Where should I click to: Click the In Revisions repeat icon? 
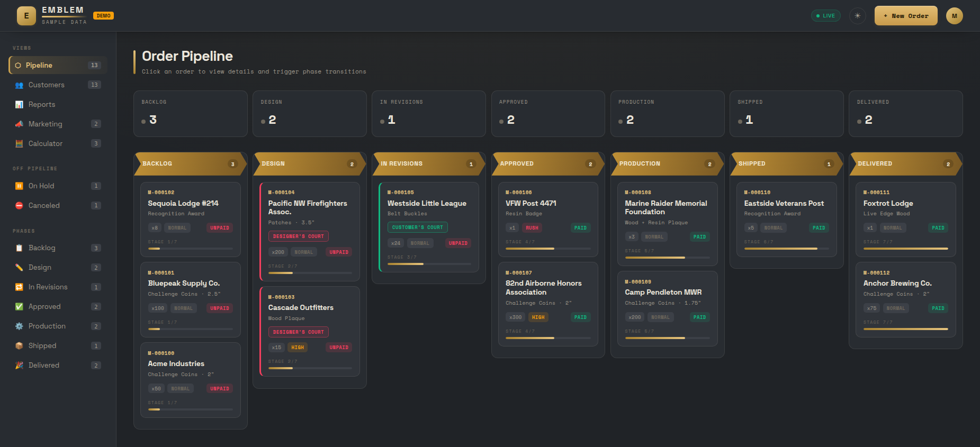point(19,287)
